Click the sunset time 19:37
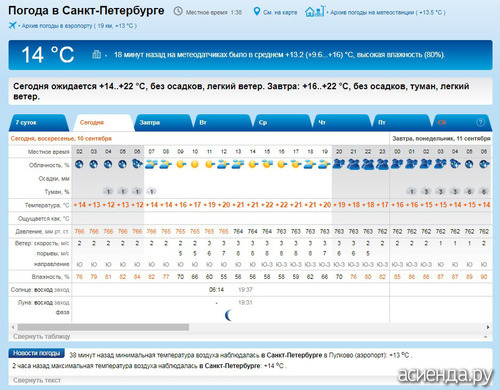Screen dimensions: 500x390 point(245,290)
